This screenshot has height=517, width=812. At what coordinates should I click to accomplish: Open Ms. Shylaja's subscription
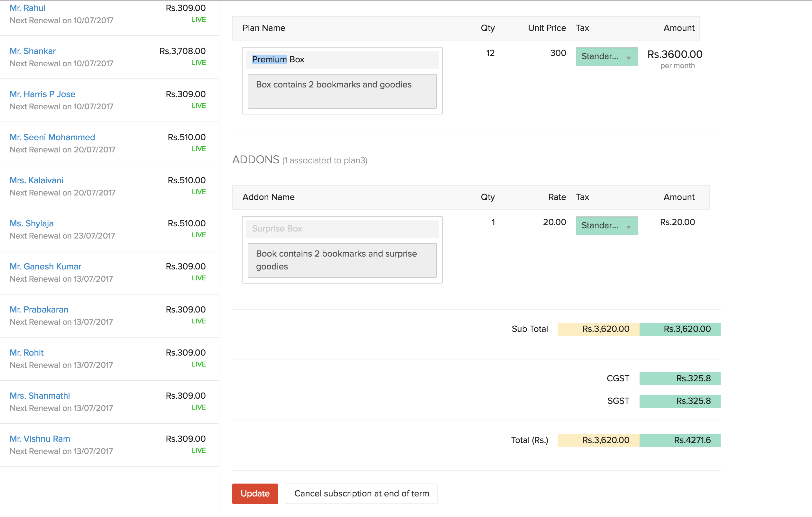[32, 223]
